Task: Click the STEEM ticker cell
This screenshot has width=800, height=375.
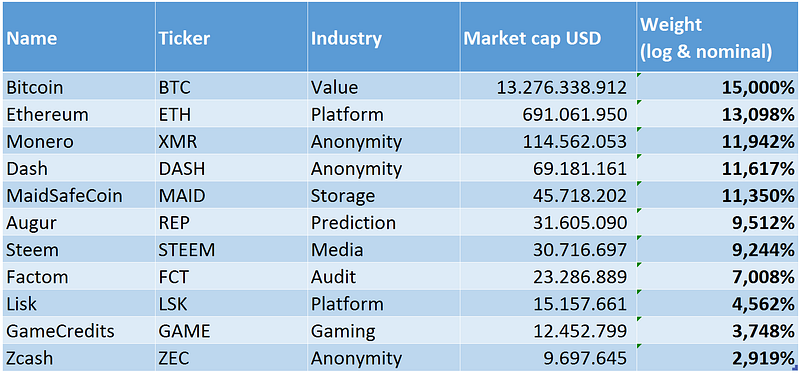Action: tap(231, 249)
